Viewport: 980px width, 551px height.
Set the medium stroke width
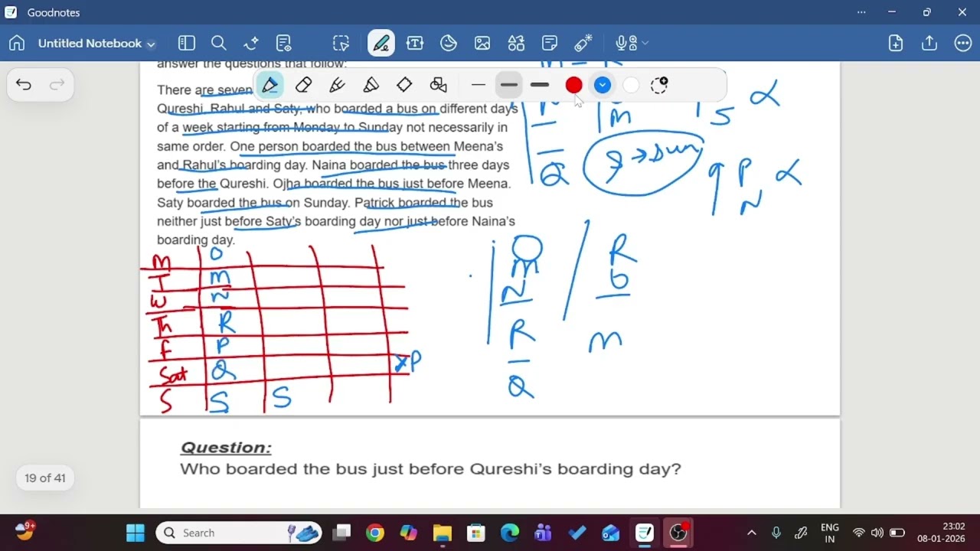point(509,85)
